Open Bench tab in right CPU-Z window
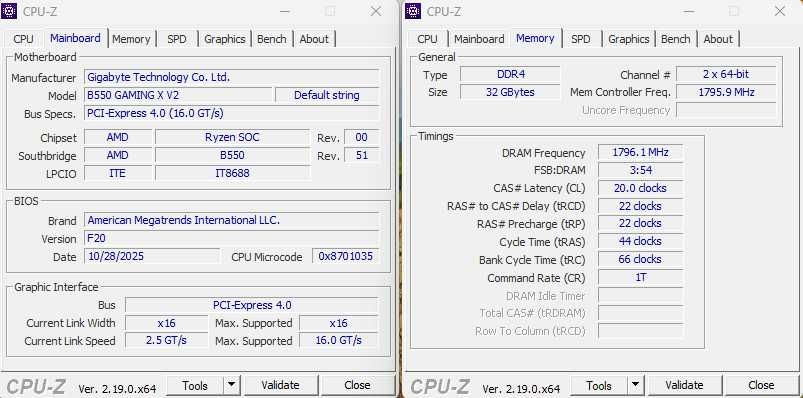 (675, 39)
